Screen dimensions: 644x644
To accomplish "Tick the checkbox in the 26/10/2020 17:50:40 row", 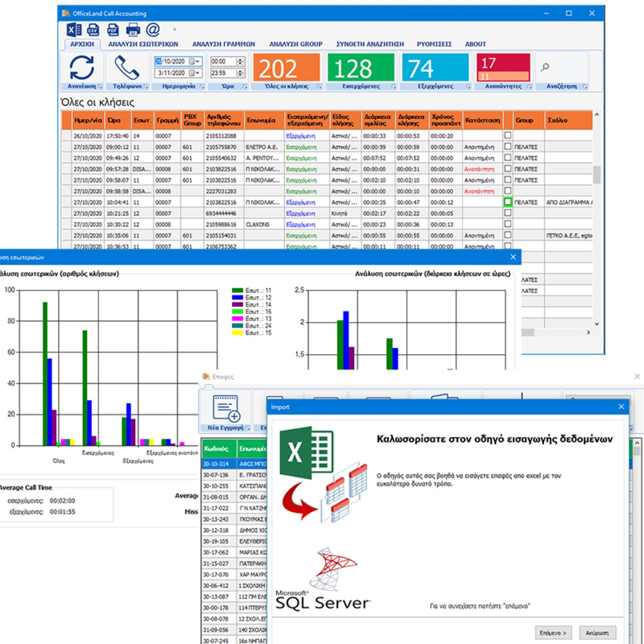I will tap(508, 136).
